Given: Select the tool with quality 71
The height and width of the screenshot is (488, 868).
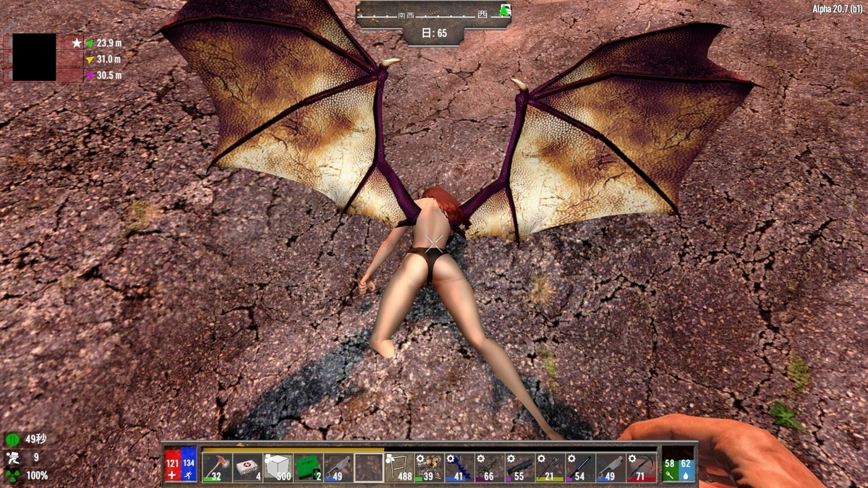Looking at the screenshot, I should (x=642, y=468).
